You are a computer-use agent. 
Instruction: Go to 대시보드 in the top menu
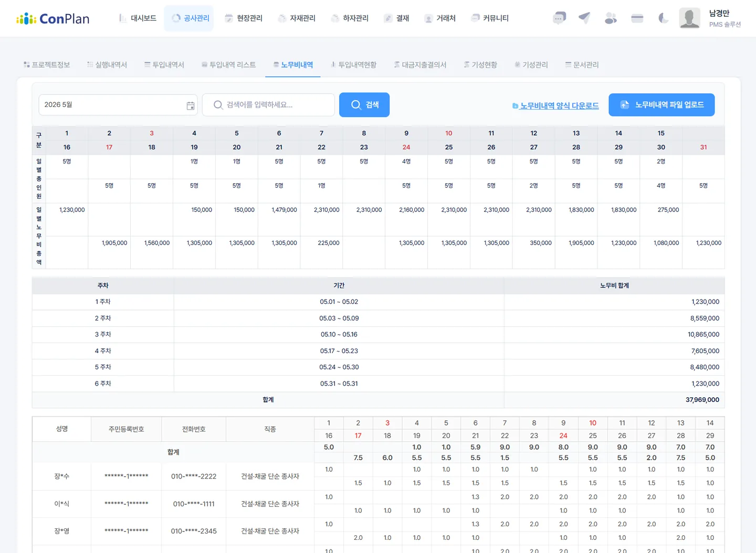pos(138,18)
